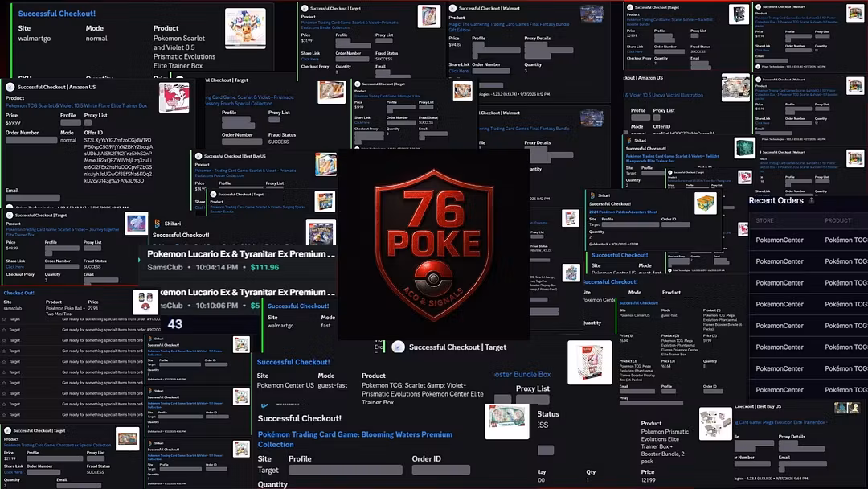Open Charizard ex Special Collection thumbnail

127,438
